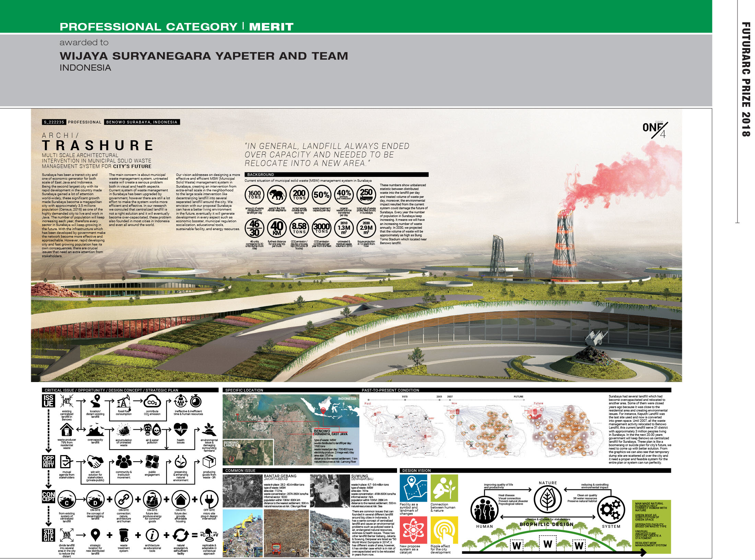Click the four hands public engagement icon
This screenshot has height=560, width=755.
[152, 462]
